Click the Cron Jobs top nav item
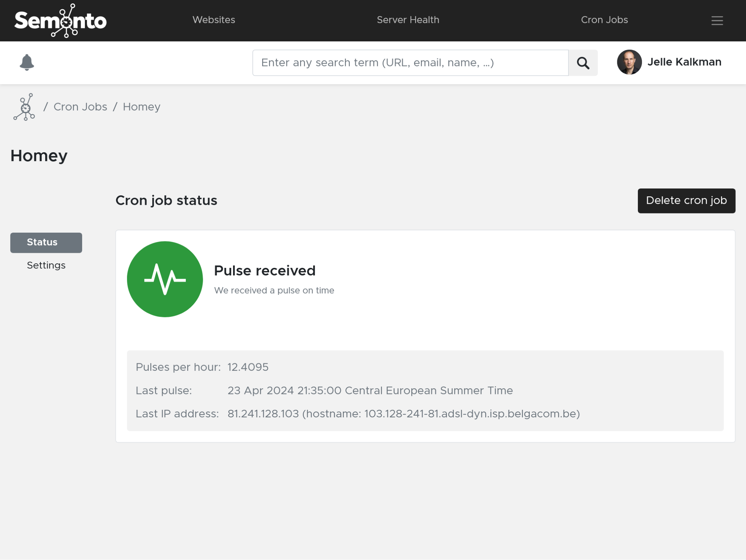This screenshot has height=560, width=746. click(605, 20)
